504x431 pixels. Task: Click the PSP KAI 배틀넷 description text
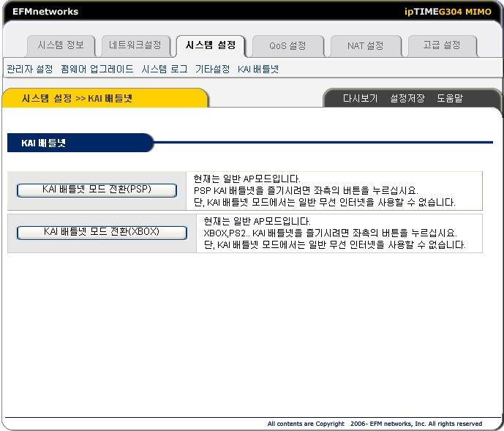[x=324, y=190]
